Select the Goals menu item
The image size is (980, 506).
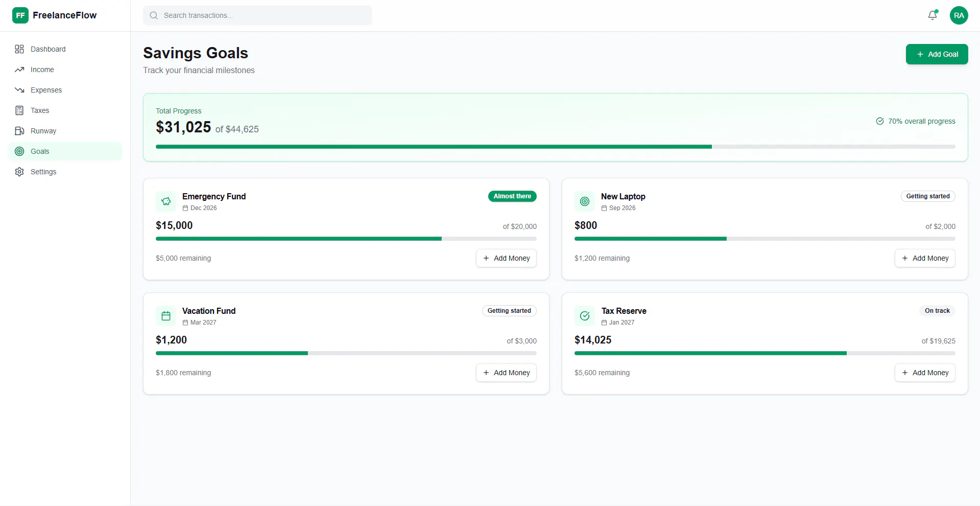[x=65, y=151]
